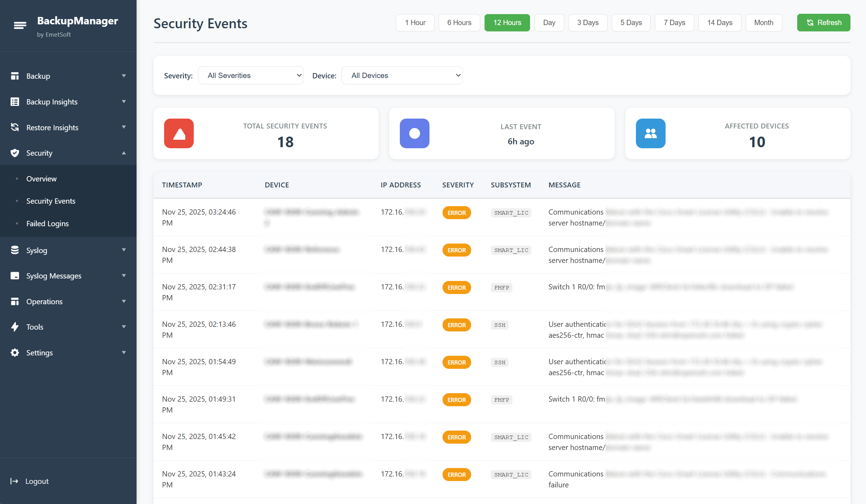Expand the Backup menu arrow
The width and height of the screenshot is (866, 504).
click(124, 76)
